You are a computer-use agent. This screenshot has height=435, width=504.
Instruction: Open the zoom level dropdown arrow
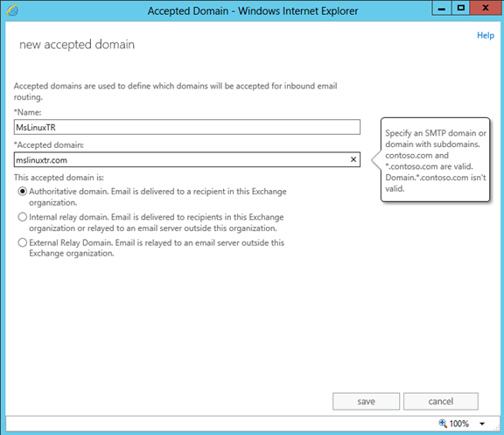(482, 424)
